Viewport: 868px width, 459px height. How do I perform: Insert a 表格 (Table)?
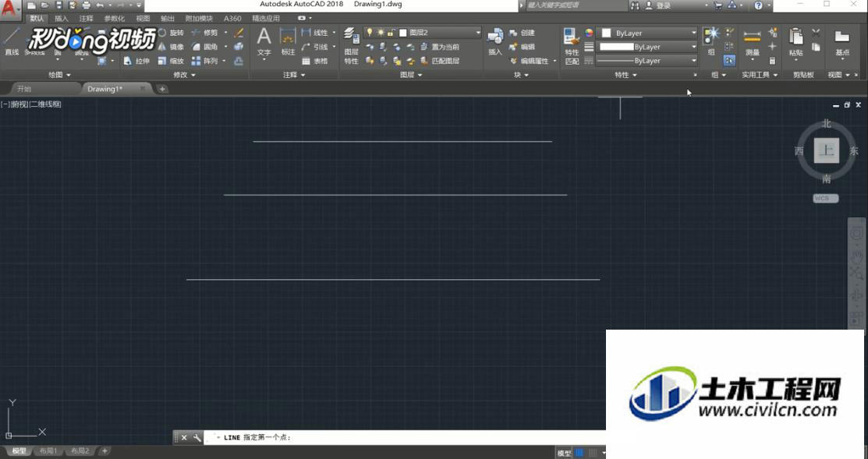click(x=314, y=61)
